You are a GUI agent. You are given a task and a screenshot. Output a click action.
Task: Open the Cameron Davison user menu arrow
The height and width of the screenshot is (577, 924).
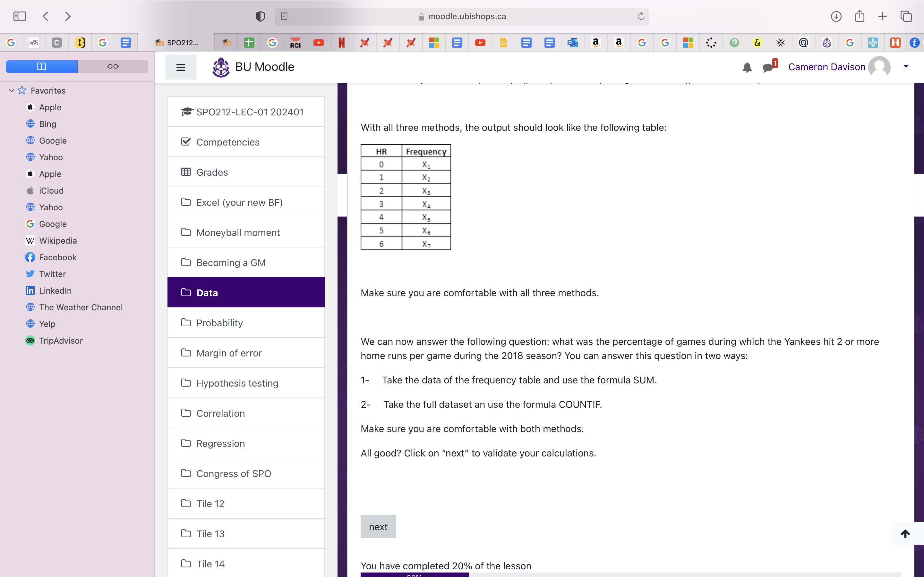(906, 67)
